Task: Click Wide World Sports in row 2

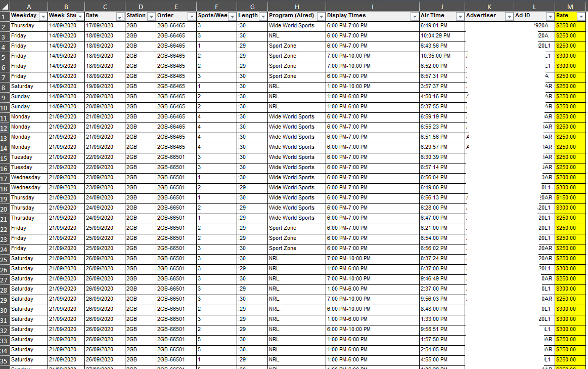Action: tap(291, 25)
